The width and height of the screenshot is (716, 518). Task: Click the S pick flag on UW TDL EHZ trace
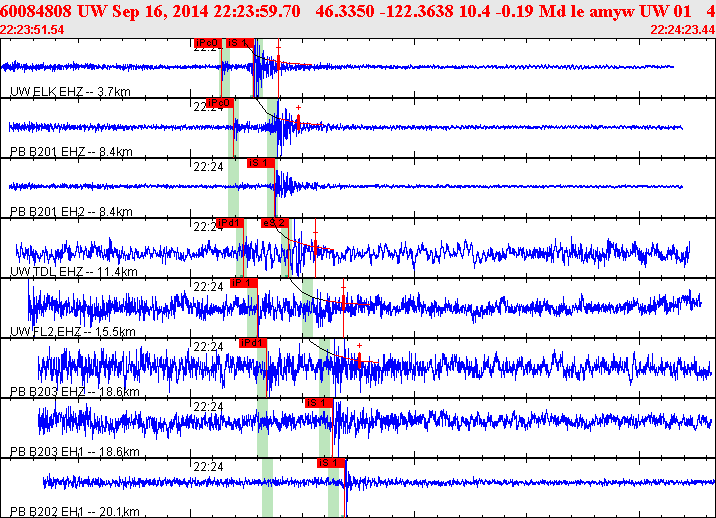(x=275, y=223)
